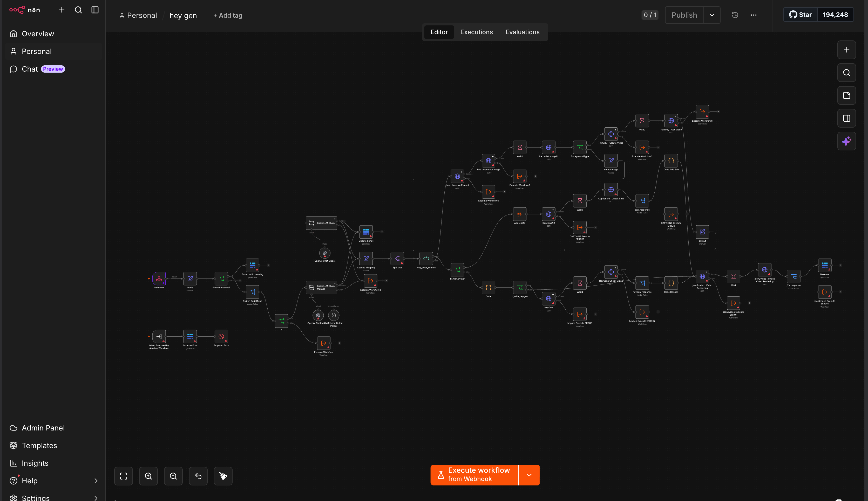Open the workflow three-dot menu
Image resolution: width=868 pixels, height=501 pixels.
point(754,15)
